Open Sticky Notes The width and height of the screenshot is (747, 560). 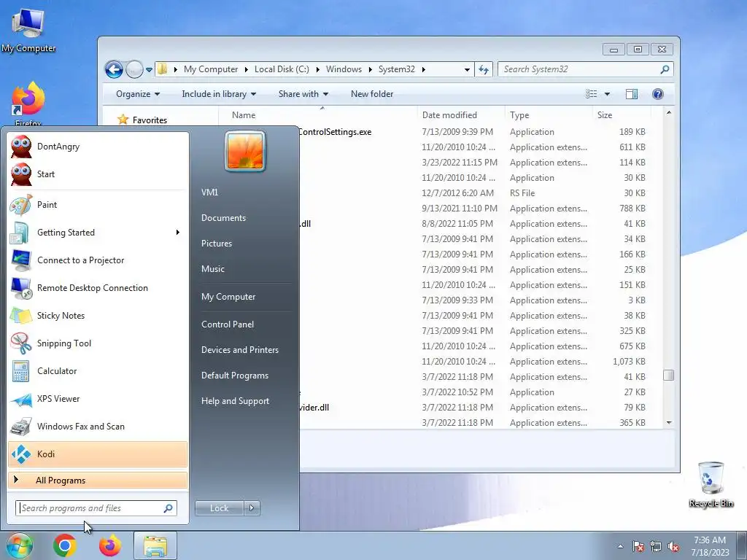click(x=97, y=315)
